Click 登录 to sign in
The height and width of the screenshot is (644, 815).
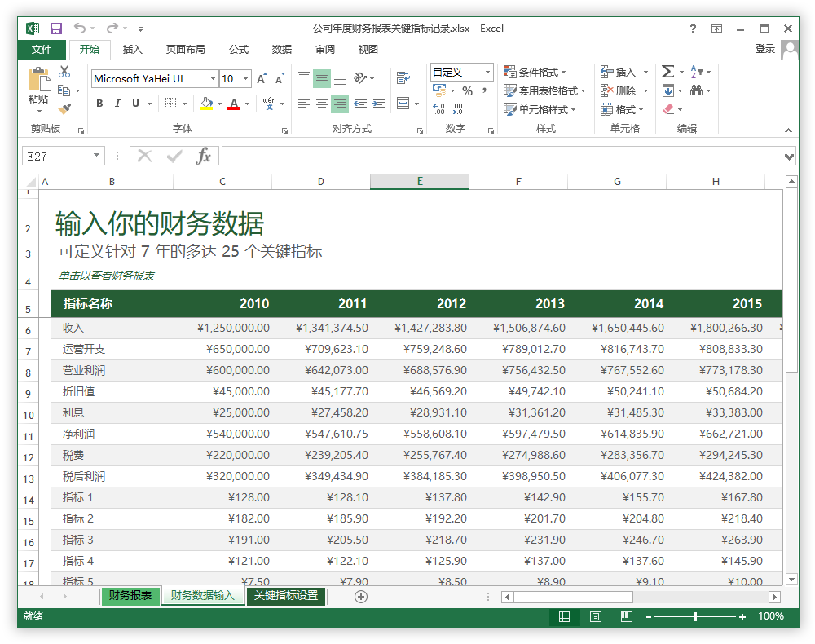(x=764, y=49)
